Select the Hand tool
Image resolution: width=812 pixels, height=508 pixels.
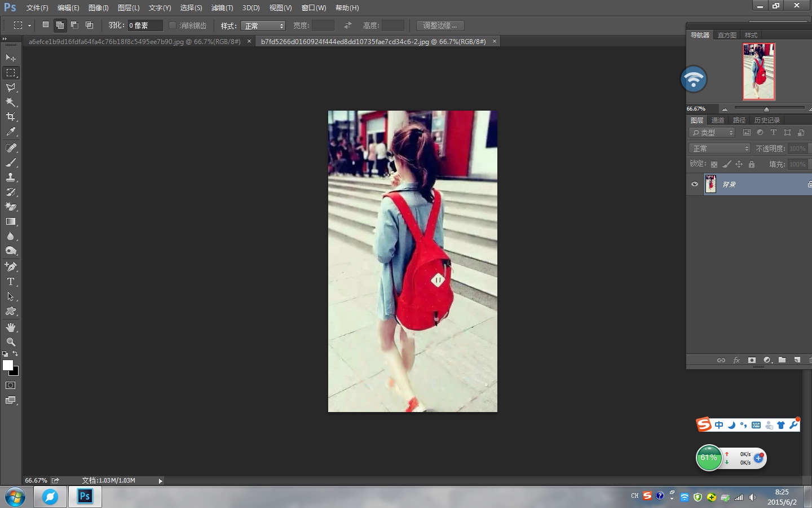click(x=11, y=327)
